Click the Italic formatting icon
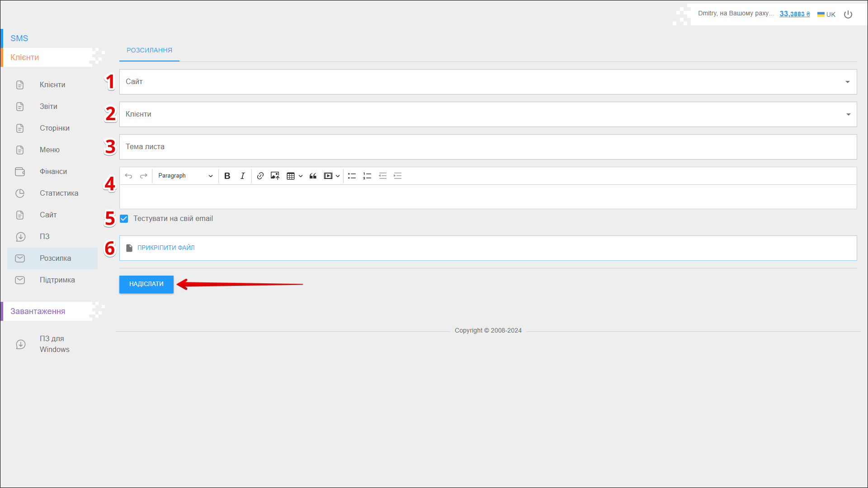 pyautogui.click(x=243, y=176)
